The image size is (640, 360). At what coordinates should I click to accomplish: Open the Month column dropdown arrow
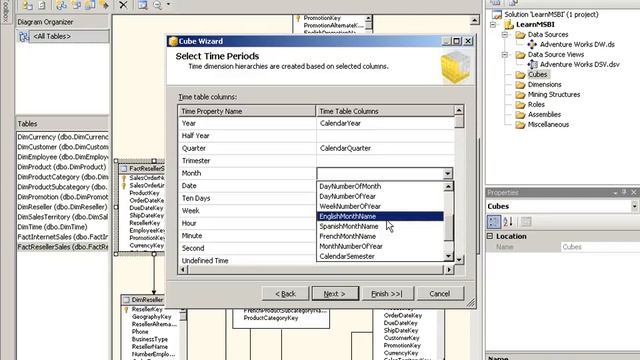(x=447, y=173)
